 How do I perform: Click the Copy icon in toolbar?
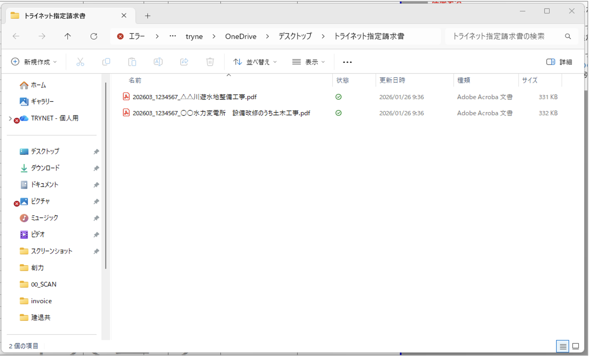pyautogui.click(x=106, y=62)
